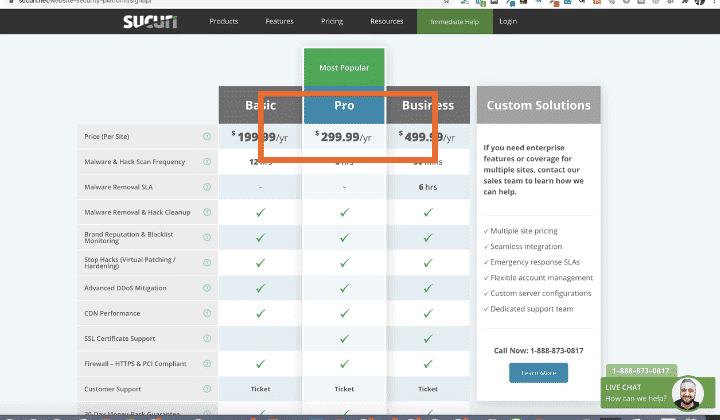
Task: Click the $299.99/yr Pro price
Action: 343,137
